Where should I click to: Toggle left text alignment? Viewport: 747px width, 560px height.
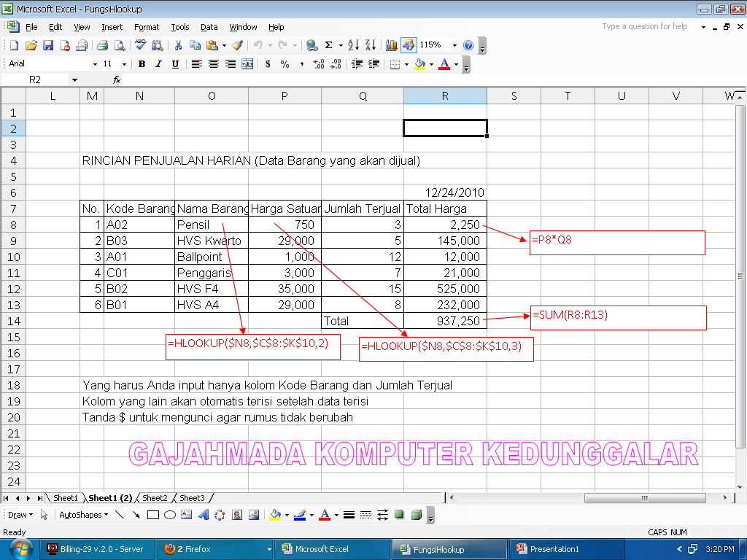[196, 64]
